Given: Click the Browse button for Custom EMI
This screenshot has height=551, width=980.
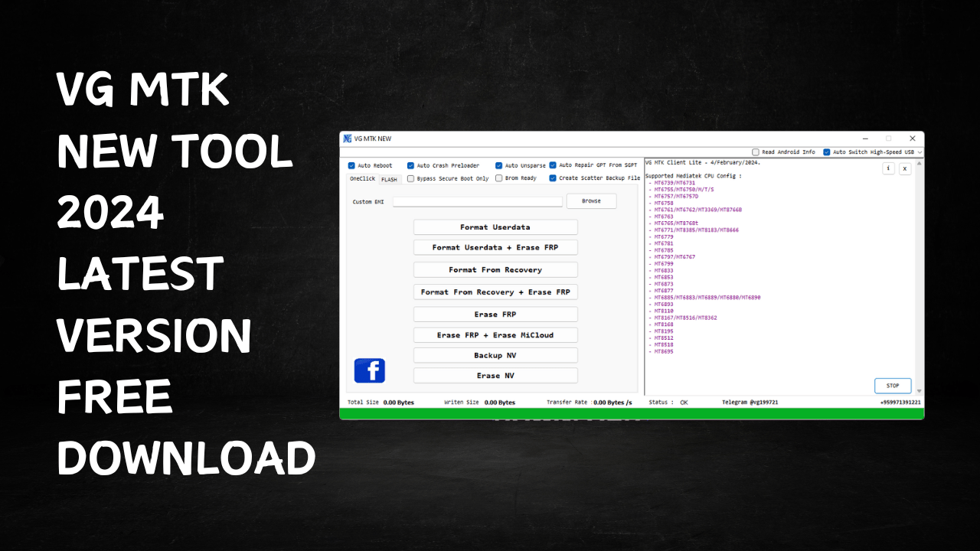Looking at the screenshot, I should [x=591, y=201].
